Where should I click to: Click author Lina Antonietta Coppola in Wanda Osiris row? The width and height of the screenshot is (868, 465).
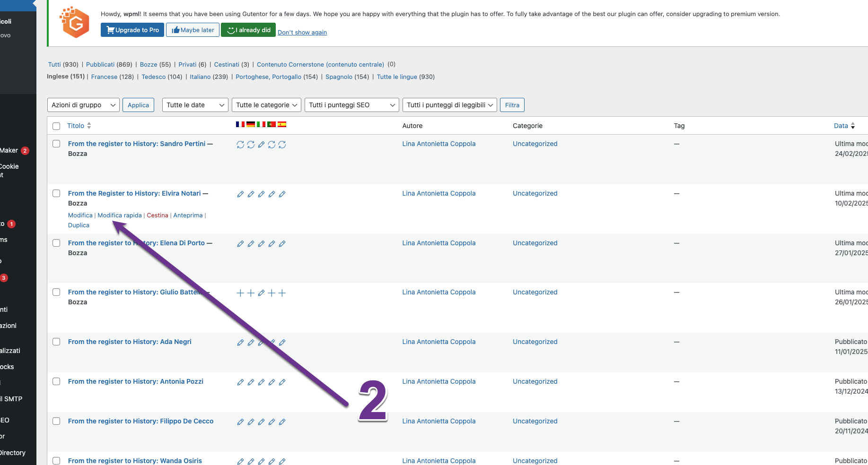[439, 461]
